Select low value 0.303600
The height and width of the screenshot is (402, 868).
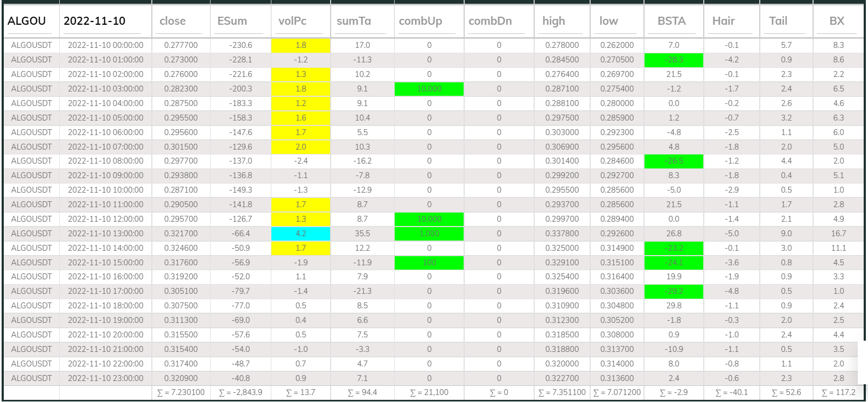(617, 291)
